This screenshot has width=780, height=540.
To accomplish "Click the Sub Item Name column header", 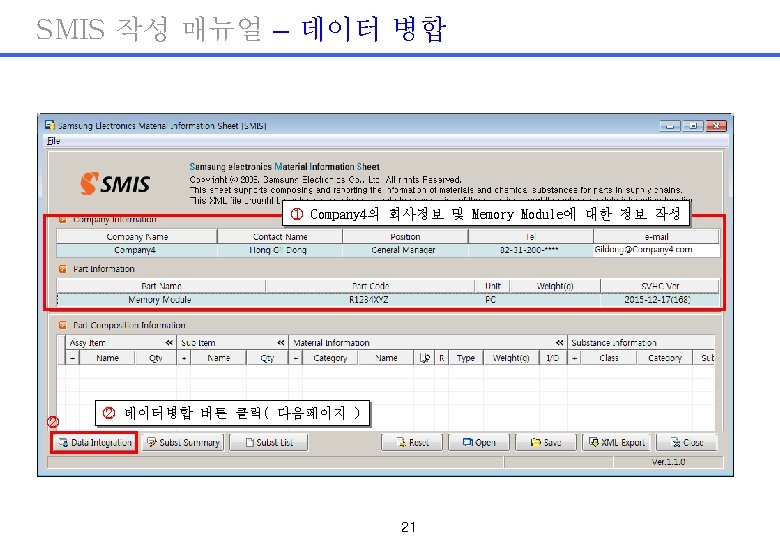I will point(218,358).
